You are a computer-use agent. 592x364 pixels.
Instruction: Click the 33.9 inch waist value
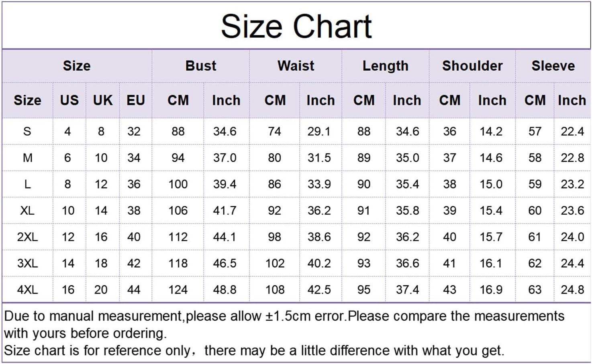point(319,184)
